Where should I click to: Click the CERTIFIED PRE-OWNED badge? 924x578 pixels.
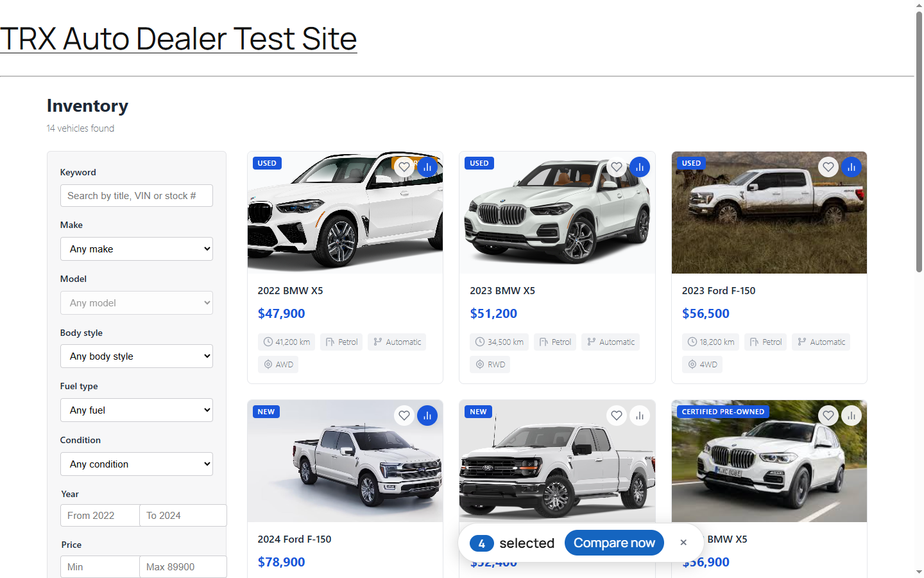coord(723,412)
